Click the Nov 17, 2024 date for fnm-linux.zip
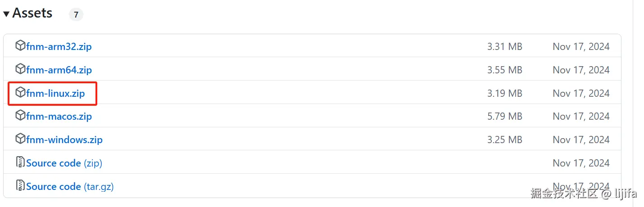 [x=581, y=93]
